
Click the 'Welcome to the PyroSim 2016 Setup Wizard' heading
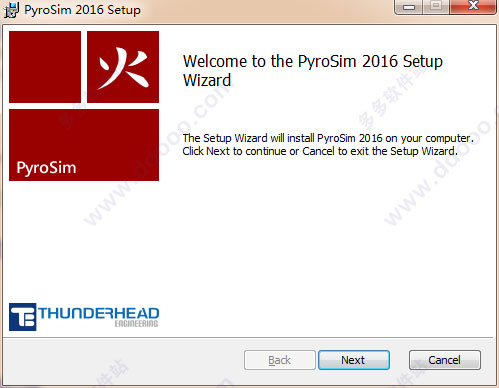pos(313,71)
